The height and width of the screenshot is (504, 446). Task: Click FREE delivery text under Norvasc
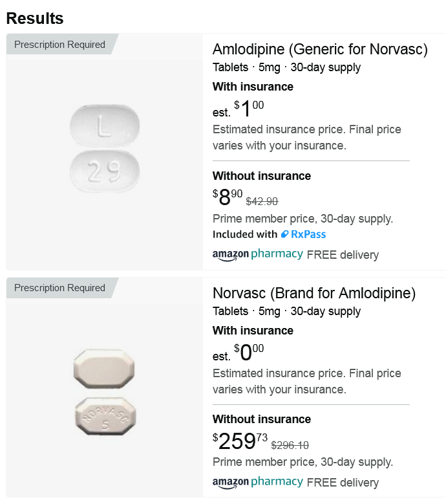343,483
